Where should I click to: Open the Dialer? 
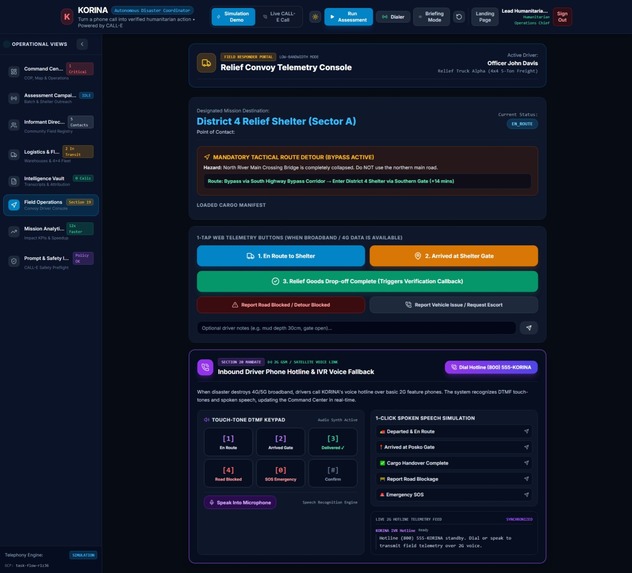393,17
